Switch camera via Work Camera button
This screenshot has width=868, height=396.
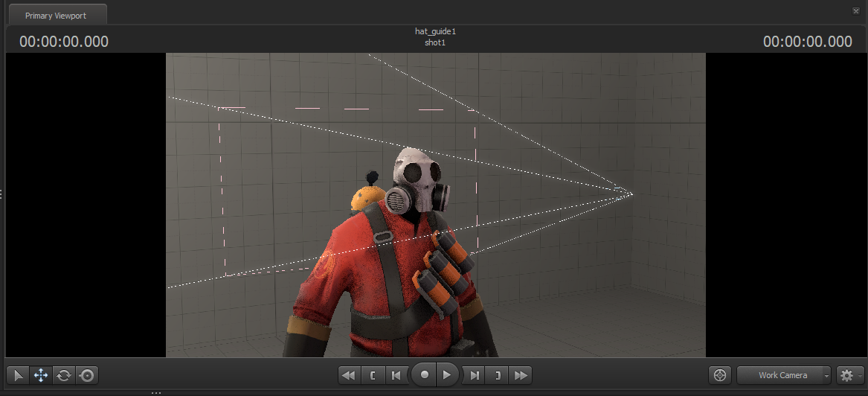tap(782, 375)
